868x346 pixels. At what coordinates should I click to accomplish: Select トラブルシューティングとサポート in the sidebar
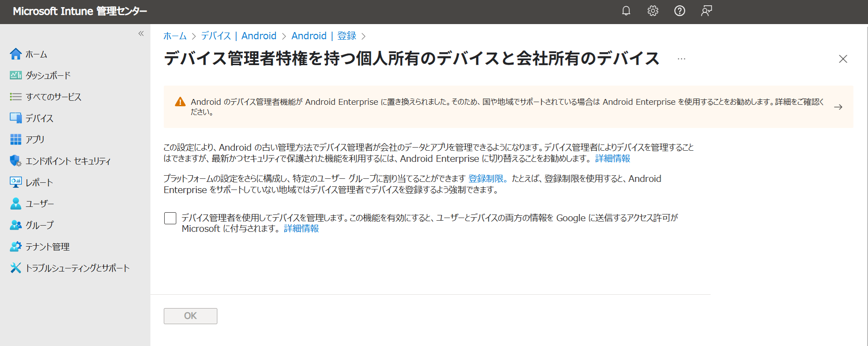click(x=78, y=268)
